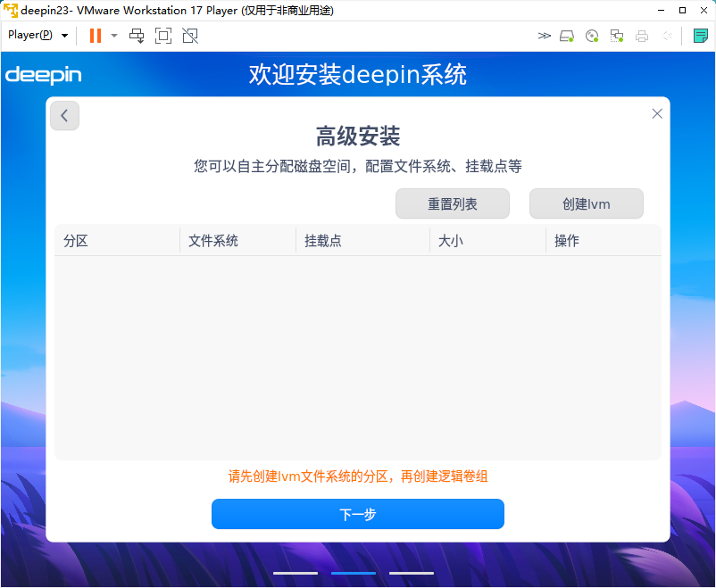Open the virtual hard disk device settings

click(x=566, y=36)
